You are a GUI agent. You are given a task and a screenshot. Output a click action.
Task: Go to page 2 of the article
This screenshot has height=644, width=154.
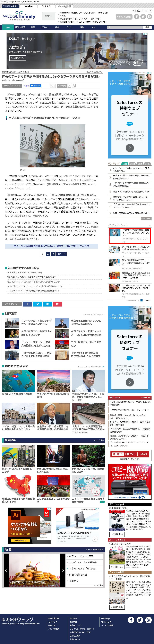point(48,254)
